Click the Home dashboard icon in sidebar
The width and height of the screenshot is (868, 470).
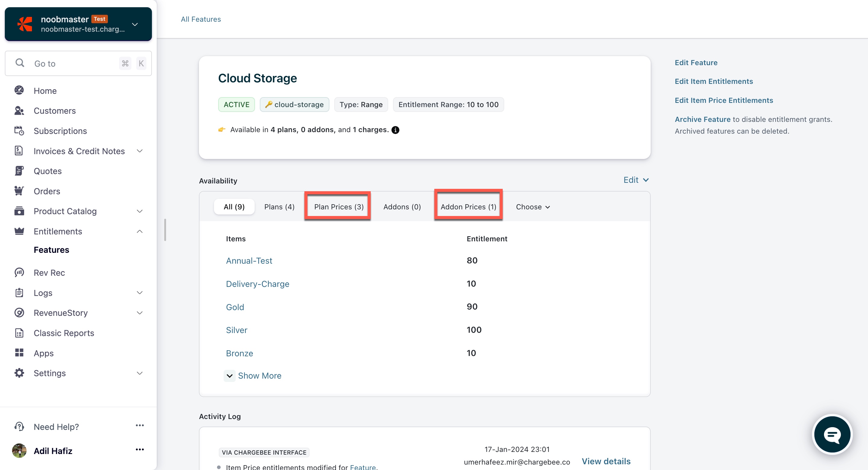(x=19, y=91)
